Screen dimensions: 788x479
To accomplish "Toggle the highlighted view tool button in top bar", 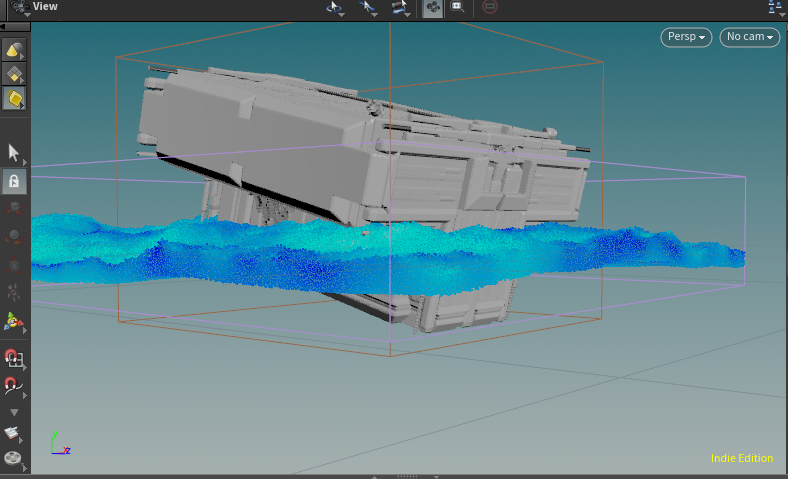I will pyautogui.click(x=433, y=8).
